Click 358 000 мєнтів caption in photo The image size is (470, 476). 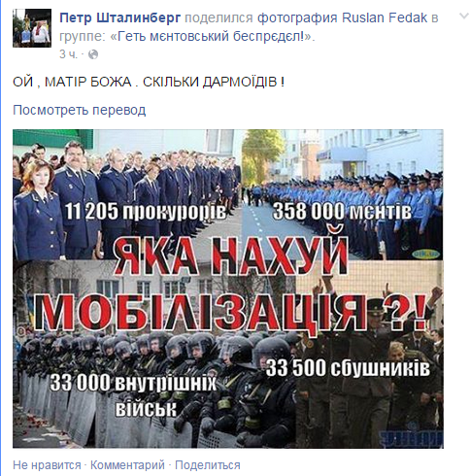342,212
